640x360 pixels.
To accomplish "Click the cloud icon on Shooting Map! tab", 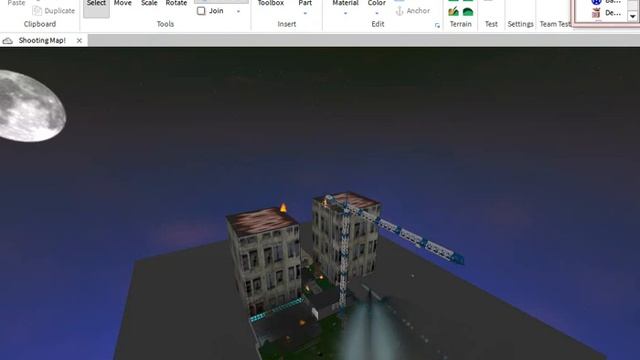I will tap(7, 40).
